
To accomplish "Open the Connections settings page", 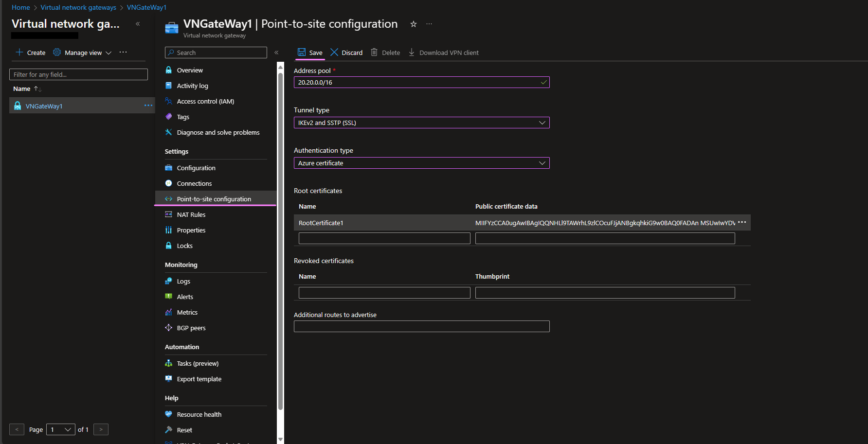I will (x=194, y=183).
